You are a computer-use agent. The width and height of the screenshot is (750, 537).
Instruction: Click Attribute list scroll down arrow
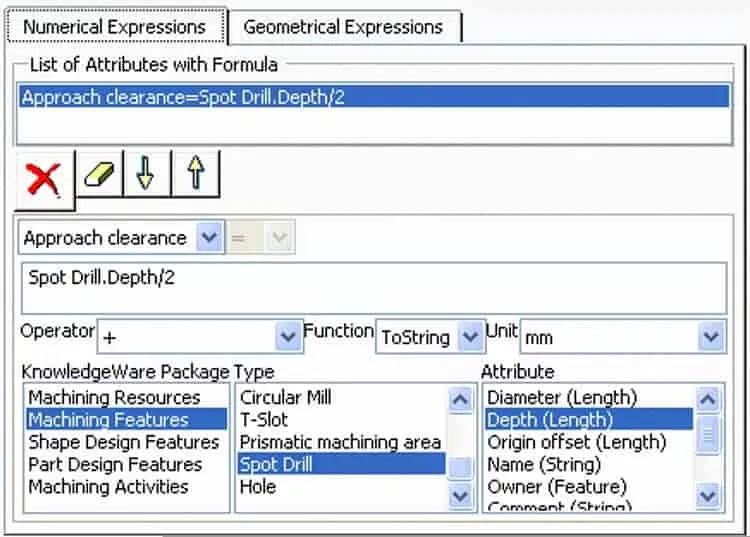pos(708,496)
